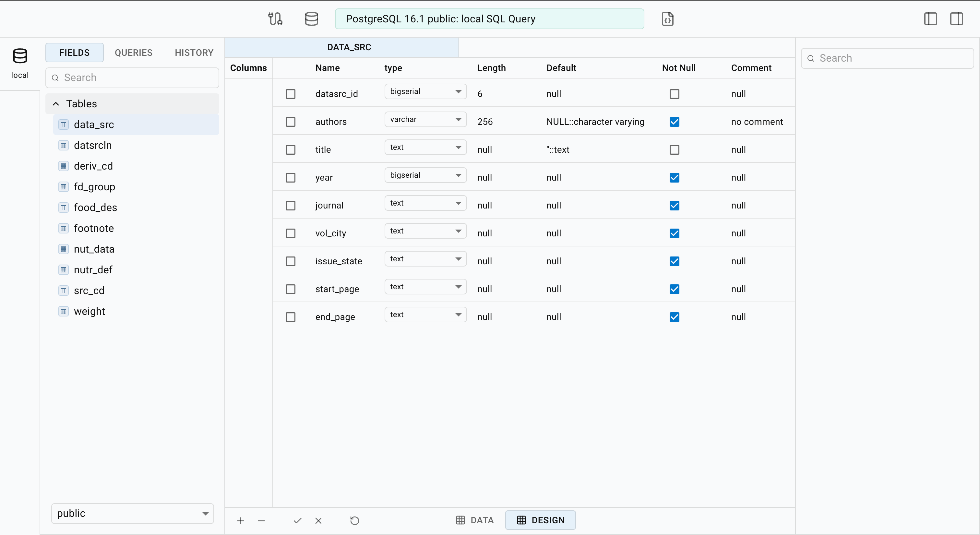Open the type dropdown for authors column

[x=425, y=119]
